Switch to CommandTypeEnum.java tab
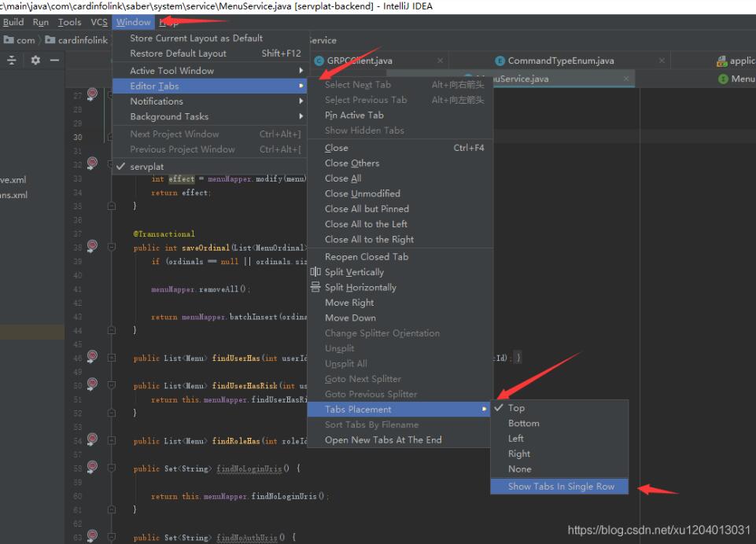 click(560, 61)
